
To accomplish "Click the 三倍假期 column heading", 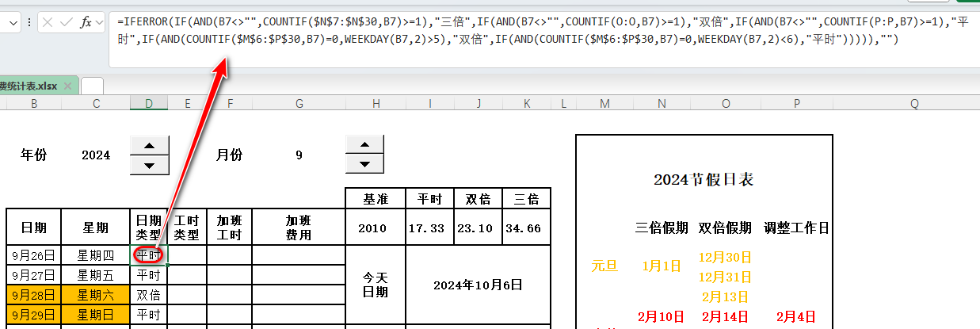I will (x=662, y=228).
